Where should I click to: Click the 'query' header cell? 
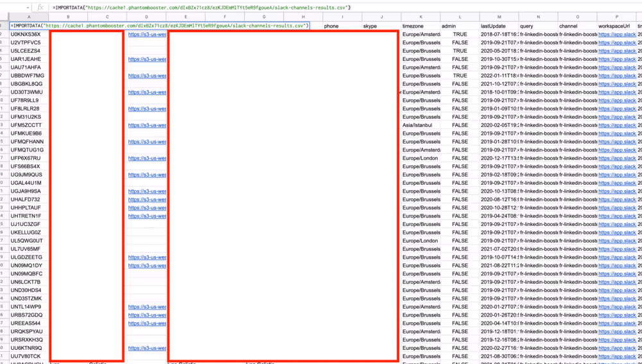click(539, 26)
